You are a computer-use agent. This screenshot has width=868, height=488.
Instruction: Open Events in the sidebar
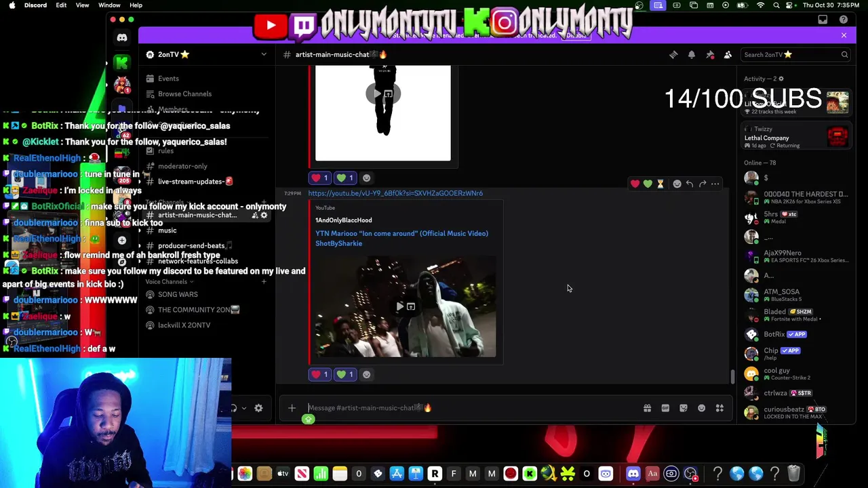coord(168,79)
